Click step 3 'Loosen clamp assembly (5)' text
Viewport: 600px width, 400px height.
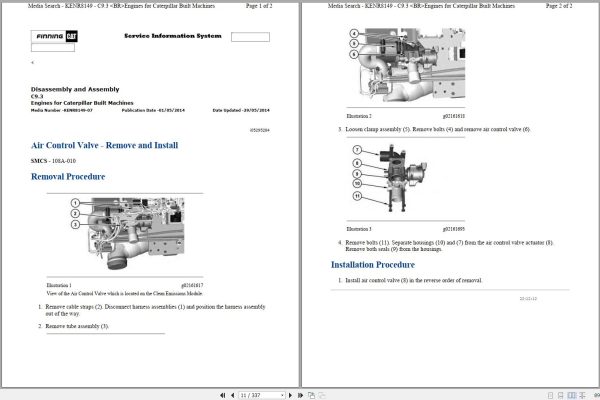click(438, 129)
